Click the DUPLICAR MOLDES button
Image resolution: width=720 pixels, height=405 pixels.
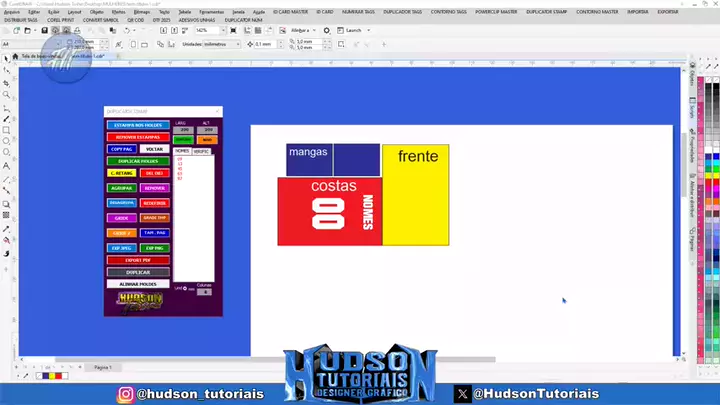(137, 160)
